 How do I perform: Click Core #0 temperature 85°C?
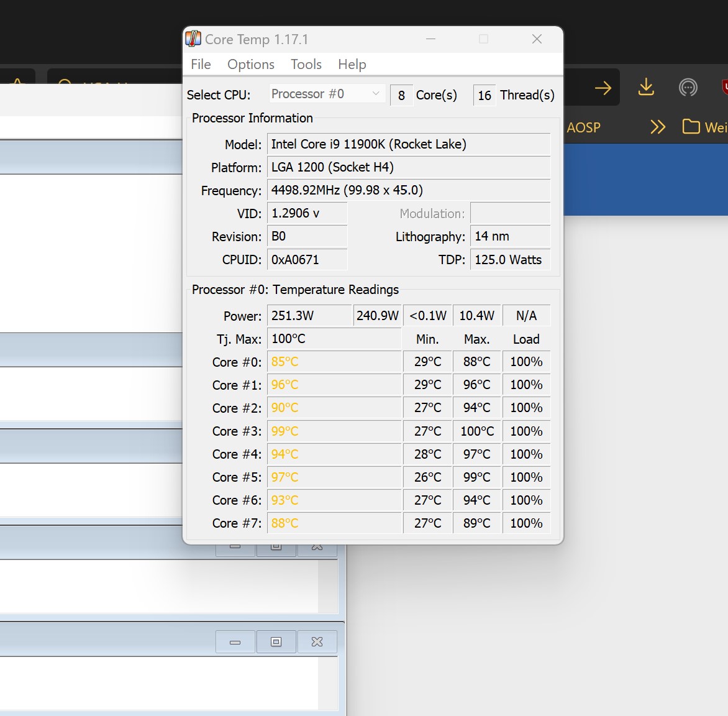[x=334, y=362]
